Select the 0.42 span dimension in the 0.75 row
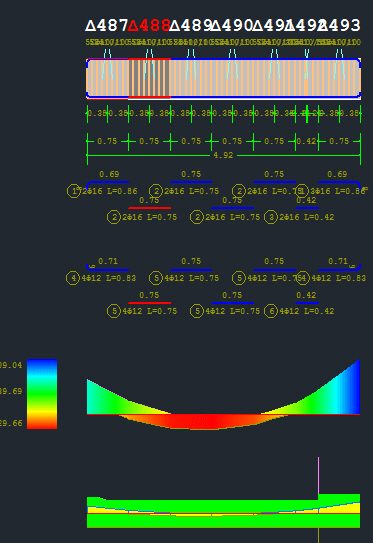This screenshot has height=543, width=373. (306, 141)
